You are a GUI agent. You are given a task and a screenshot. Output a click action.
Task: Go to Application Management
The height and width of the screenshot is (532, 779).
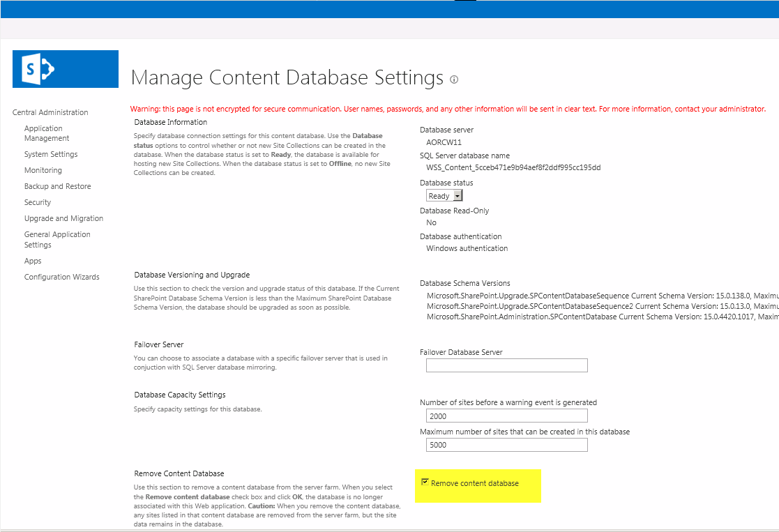coord(47,133)
